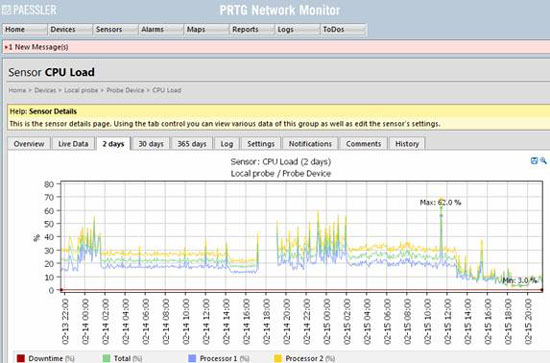Open the Reports menu
550x363 pixels.
(x=252, y=29)
